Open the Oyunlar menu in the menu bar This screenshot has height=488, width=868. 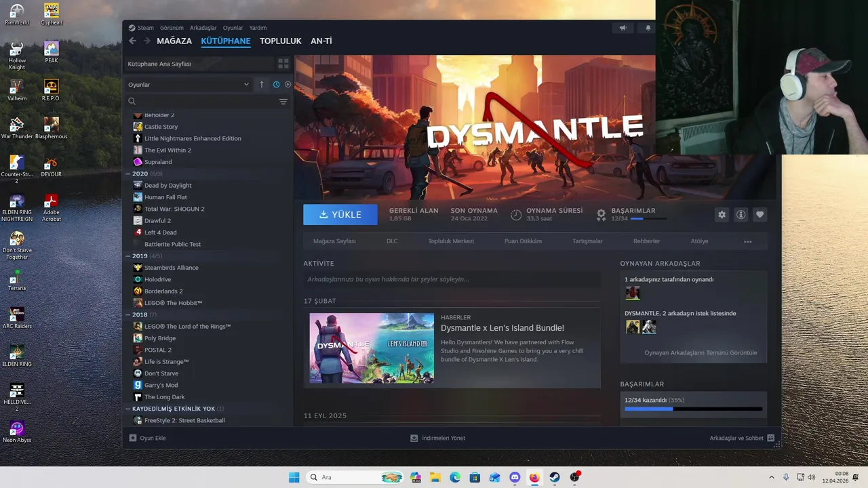pyautogui.click(x=233, y=28)
